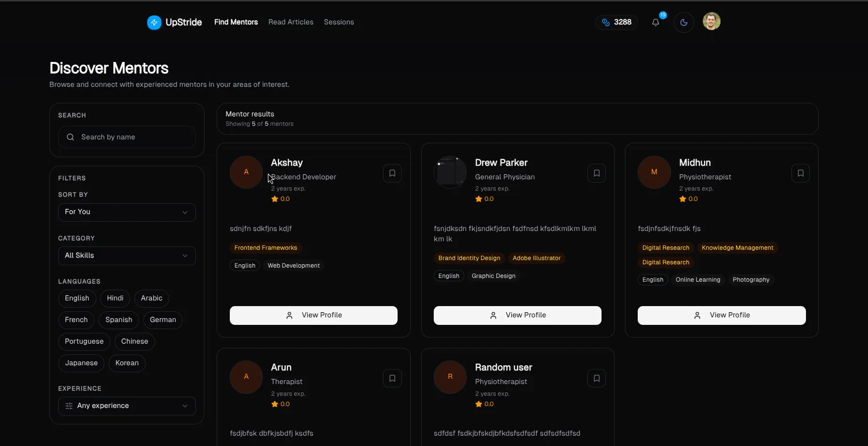Bookmark Midhun's mentor card

pyautogui.click(x=800, y=173)
